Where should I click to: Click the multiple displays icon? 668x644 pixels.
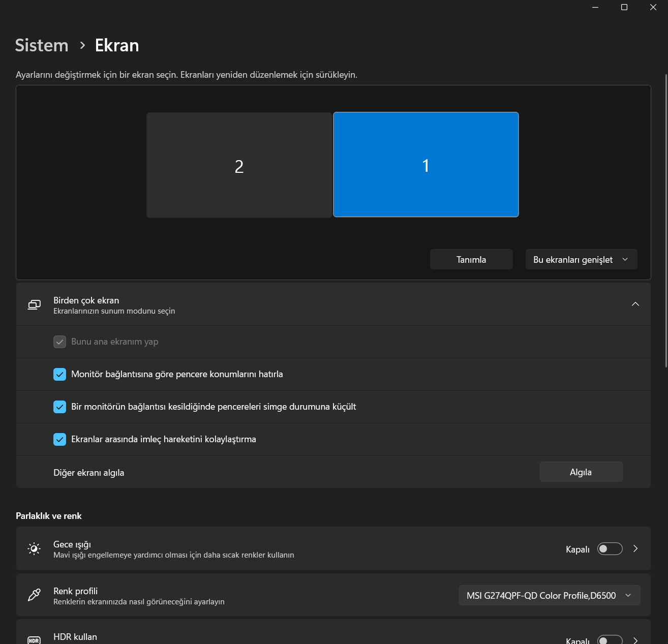click(x=34, y=304)
